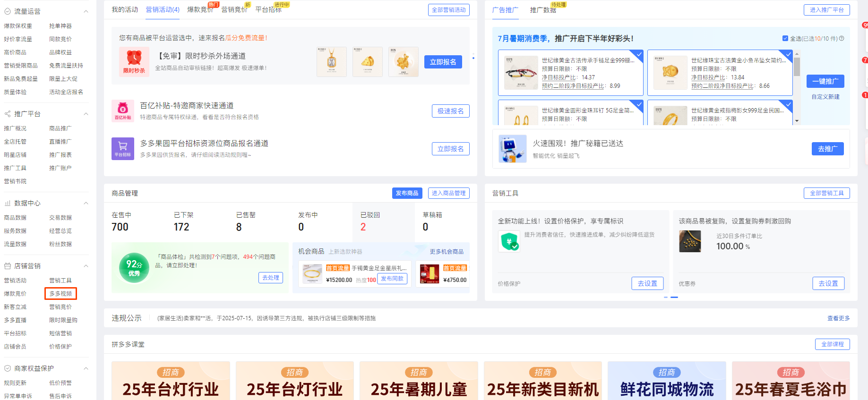Open 多多视频 in the sidebar
868x400 pixels.
point(60,294)
